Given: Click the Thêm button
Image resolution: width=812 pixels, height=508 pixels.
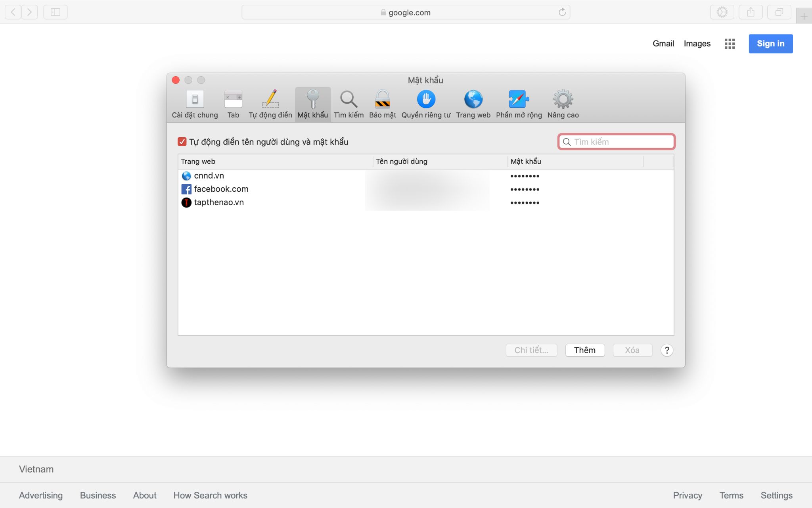Looking at the screenshot, I should coord(584,350).
